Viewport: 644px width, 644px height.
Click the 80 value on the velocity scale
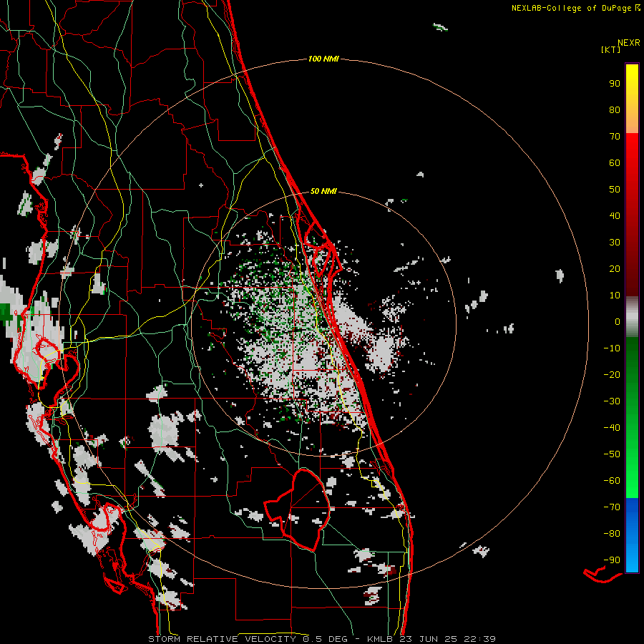tap(615, 110)
